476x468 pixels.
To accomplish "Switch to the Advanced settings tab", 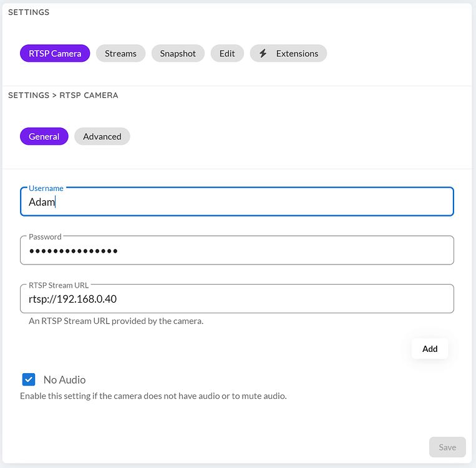I will (x=102, y=137).
